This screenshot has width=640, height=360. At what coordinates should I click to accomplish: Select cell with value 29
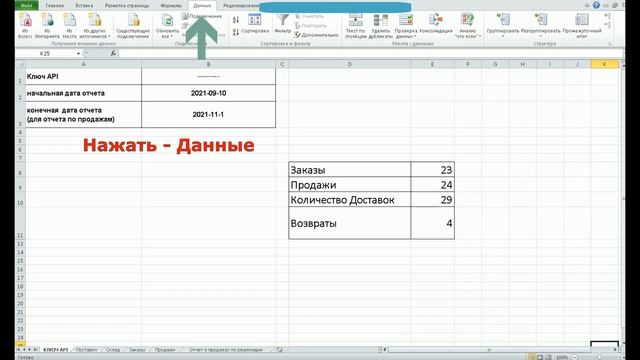[433, 200]
